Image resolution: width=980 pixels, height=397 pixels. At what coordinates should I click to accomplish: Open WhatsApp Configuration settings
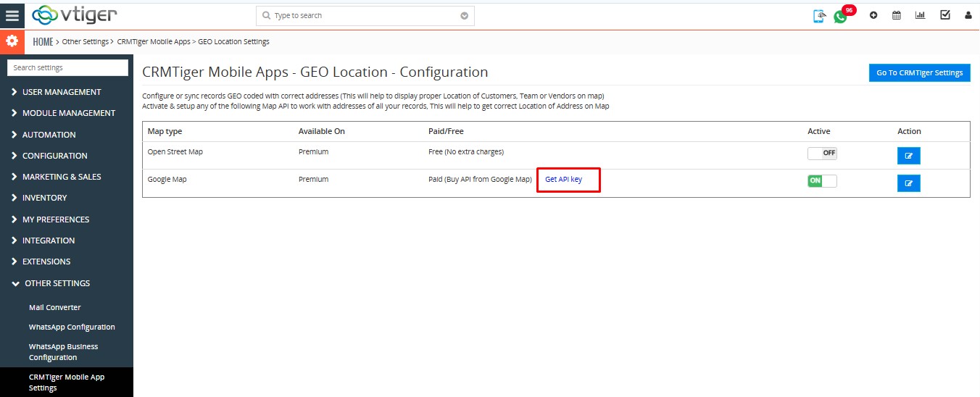point(72,327)
